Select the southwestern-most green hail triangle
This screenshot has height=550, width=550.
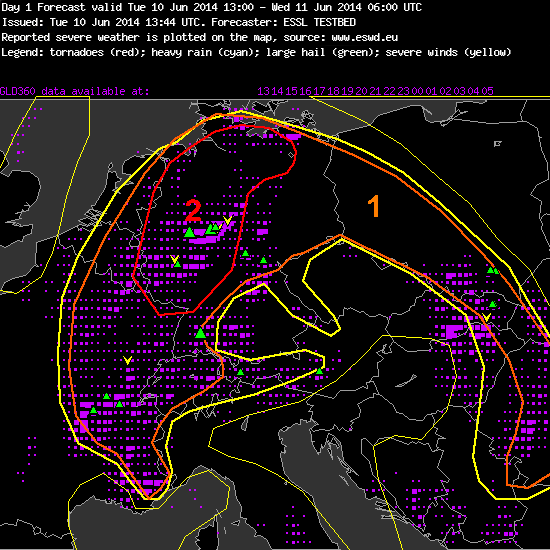(x=93, y=410)
